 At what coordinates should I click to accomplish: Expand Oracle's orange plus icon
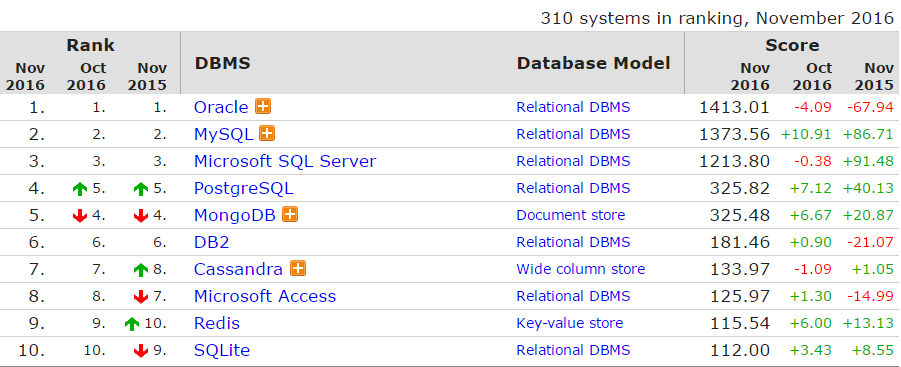[x=263, y=107]
